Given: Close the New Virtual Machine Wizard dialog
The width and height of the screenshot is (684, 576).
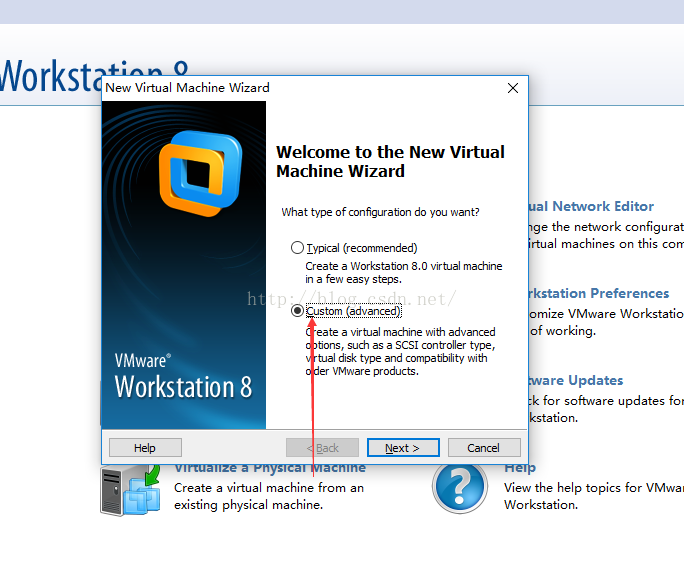Looking at the screenshot, I should tap(513, 88).
